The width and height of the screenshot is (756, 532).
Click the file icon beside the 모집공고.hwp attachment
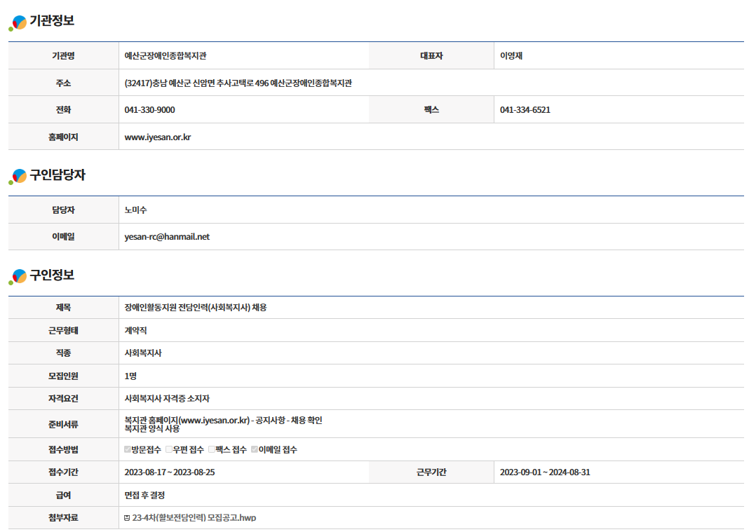(127, 518)
